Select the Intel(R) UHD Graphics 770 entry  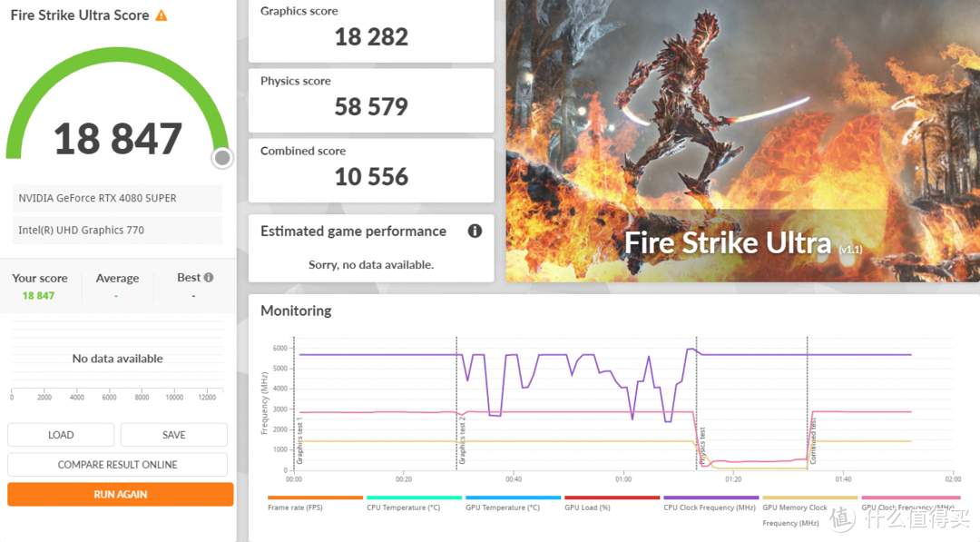[x=117, y=230]
